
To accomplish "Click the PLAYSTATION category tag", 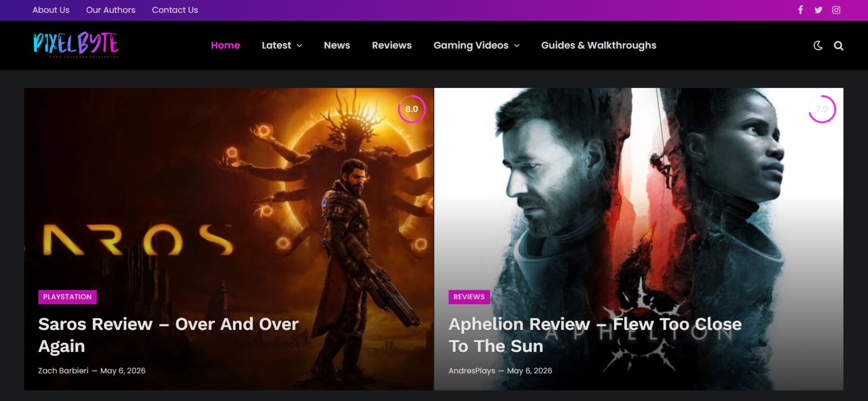I will [x=67, y=297].
